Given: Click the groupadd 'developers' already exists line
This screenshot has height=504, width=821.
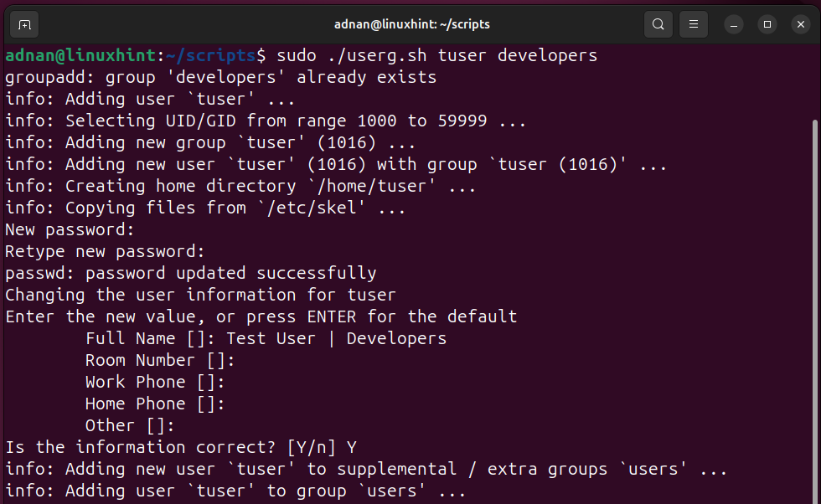Looking at the screenshot, I should [x=220, y=78].
